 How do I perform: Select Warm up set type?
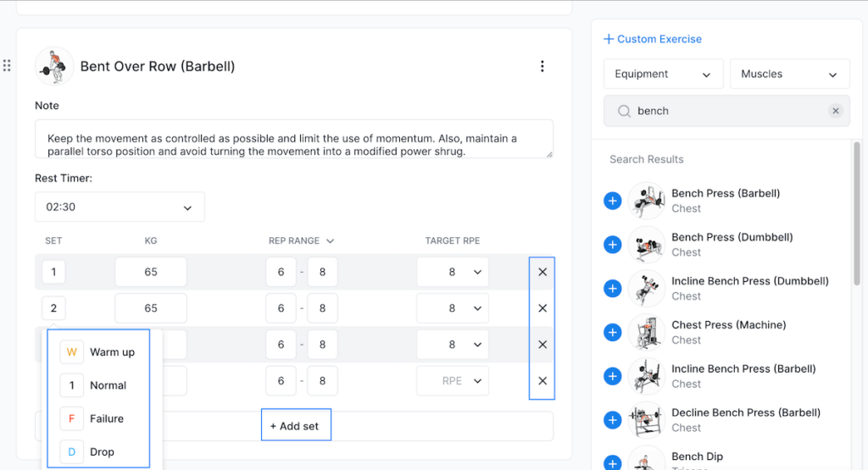(98, 352)
